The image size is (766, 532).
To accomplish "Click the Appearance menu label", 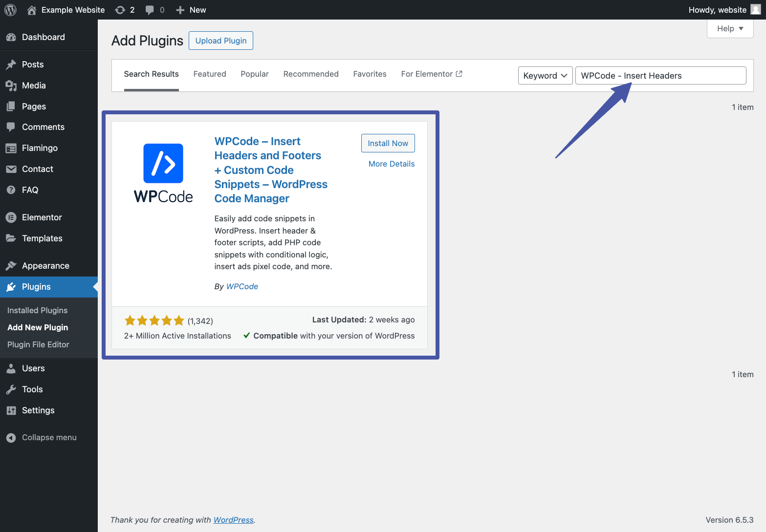I will tap(45, 266).
